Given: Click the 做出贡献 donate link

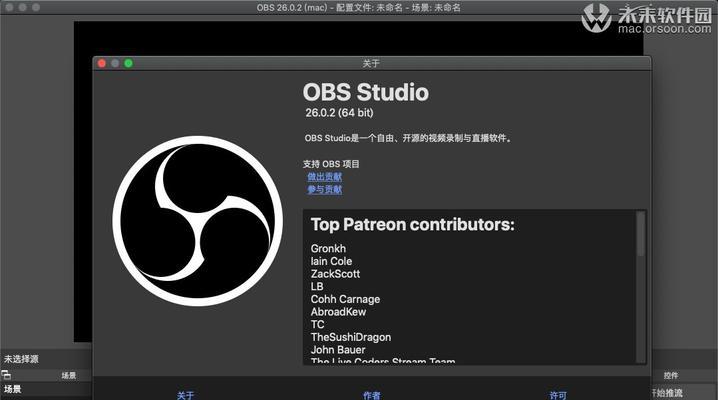Looking at the screenshot, I should [x=325, y=177].
